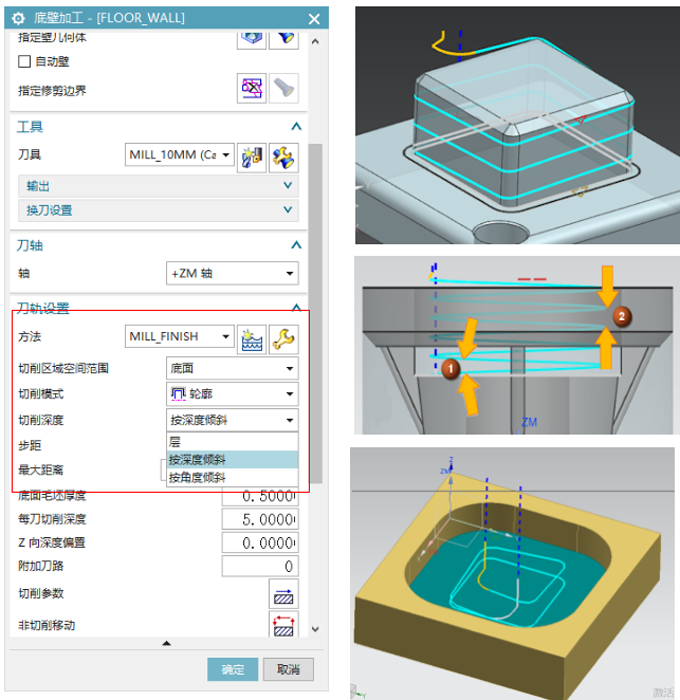The image size is (680, 700).
Task: Open the non-cutting moves (非切削移动) dialog
Action: coord(284,626)
